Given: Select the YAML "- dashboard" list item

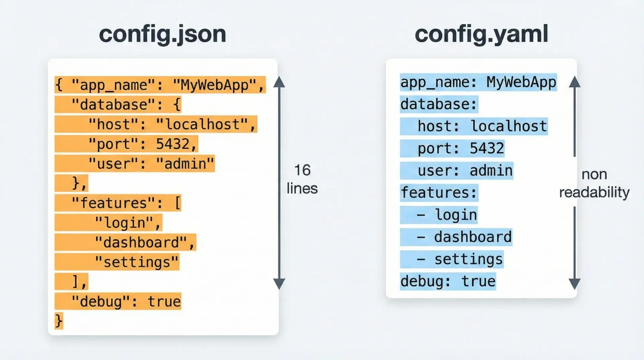Looking at the screenshot, I should [x=464, y=237].
